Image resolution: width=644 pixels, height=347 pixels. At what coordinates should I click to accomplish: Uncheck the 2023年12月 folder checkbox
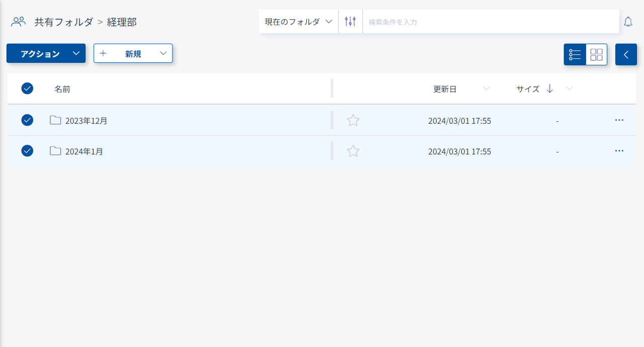point(27,120)
